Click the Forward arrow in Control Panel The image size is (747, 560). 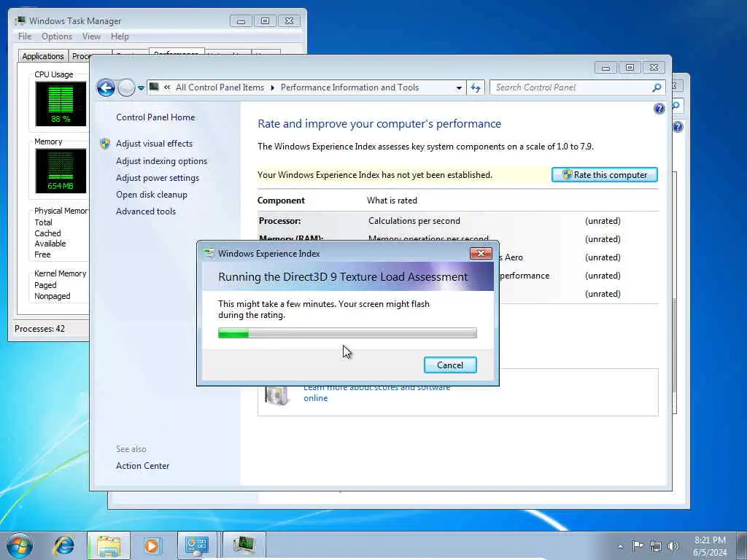click(126, 87)
